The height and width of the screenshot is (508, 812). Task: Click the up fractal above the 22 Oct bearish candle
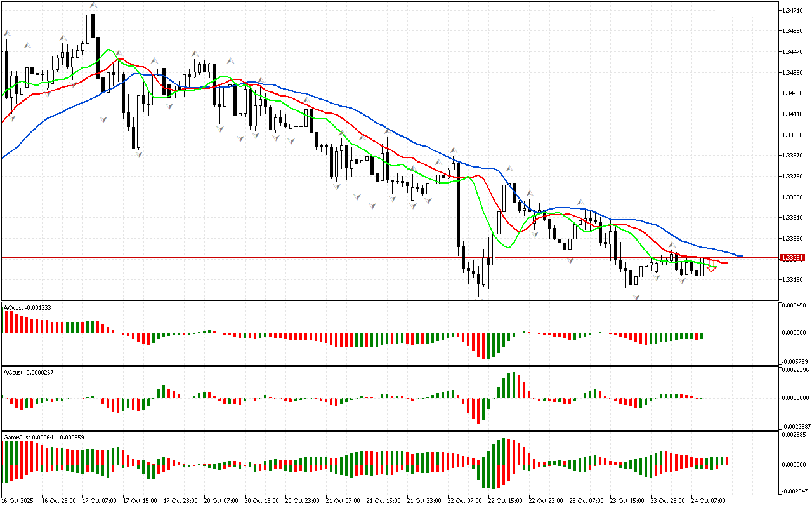point(453,150)
